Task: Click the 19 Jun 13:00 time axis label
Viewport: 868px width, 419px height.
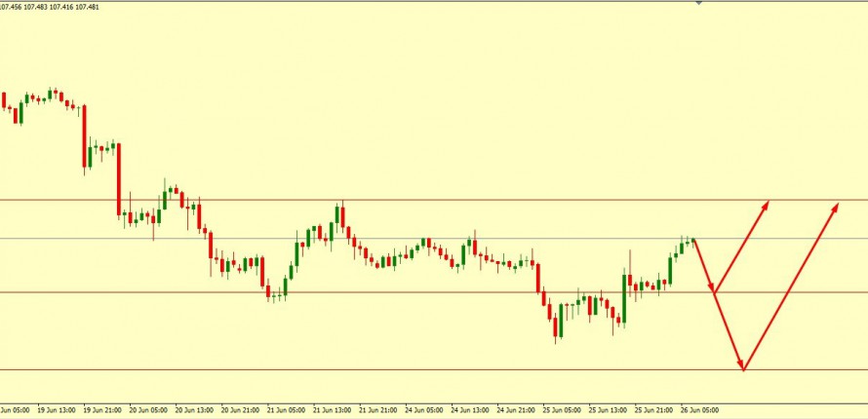Action: point(57,410)
